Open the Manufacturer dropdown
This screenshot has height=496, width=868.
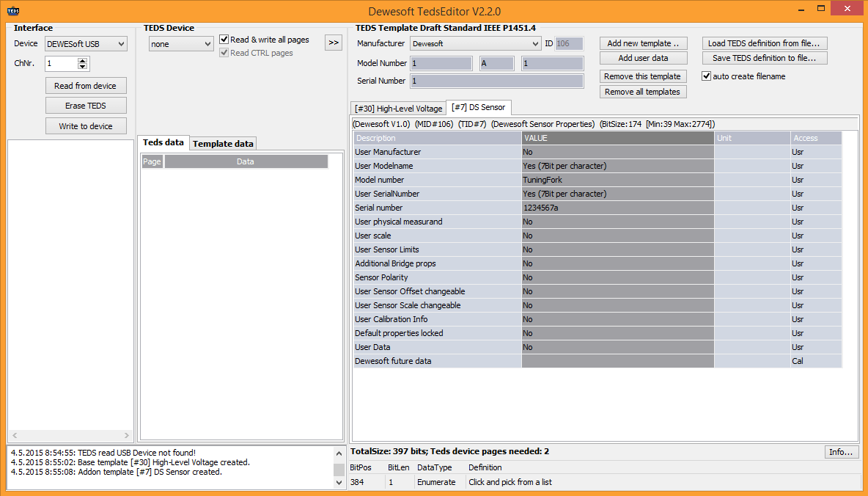(476, 43)
